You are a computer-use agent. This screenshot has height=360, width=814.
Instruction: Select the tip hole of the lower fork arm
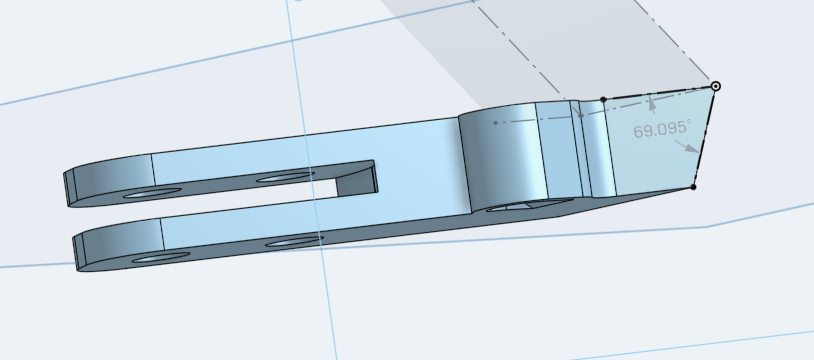161,257
